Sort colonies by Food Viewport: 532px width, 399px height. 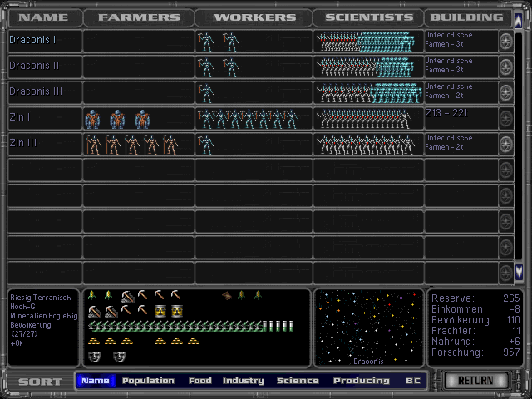click(x=200, y=381)
